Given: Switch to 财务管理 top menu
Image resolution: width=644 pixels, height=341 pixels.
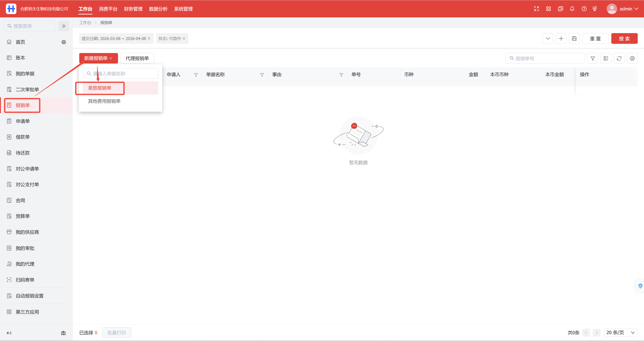Looking at the screenshot, I should pyautogui.click(x=133, y=9).
